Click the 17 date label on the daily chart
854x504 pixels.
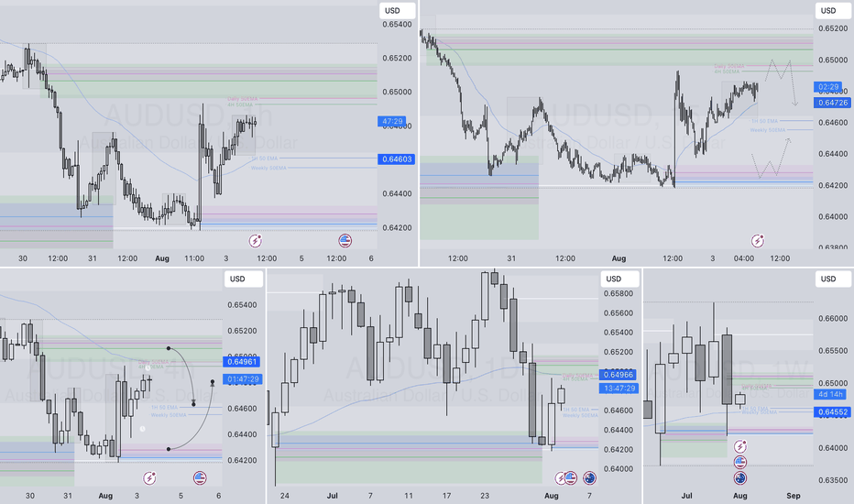446,495
